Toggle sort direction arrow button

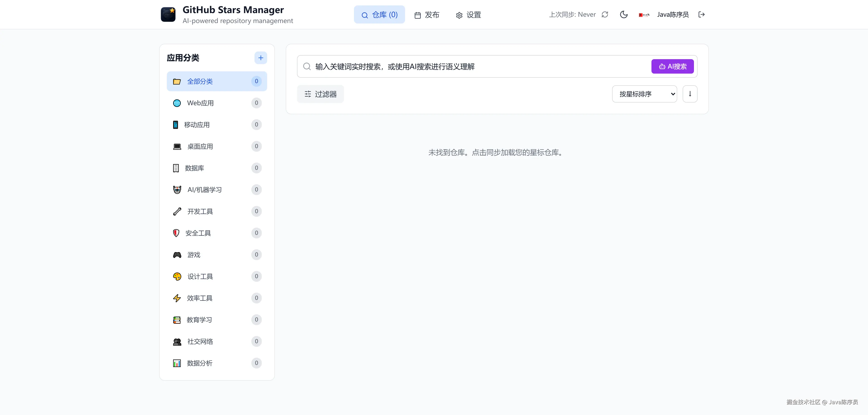pyautogui.click(x=690, y=94)
